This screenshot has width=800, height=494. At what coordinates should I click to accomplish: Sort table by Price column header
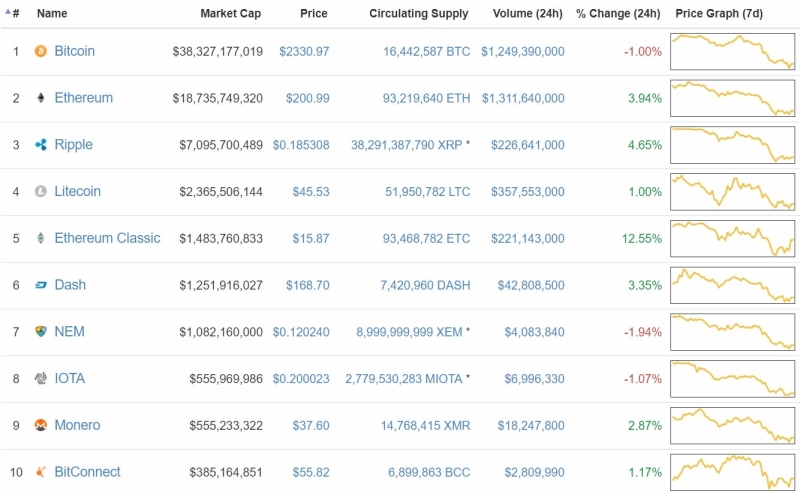point(314,13)
